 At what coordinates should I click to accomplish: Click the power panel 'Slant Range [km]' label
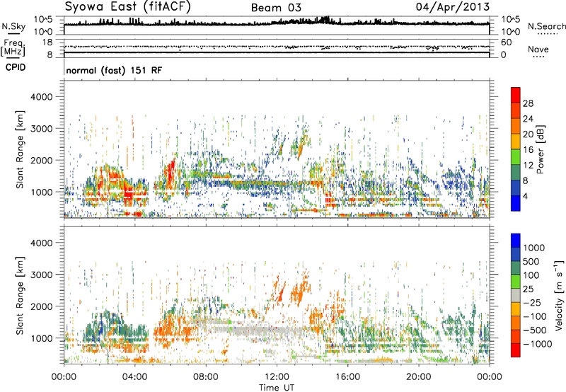[x=20, y=149]
